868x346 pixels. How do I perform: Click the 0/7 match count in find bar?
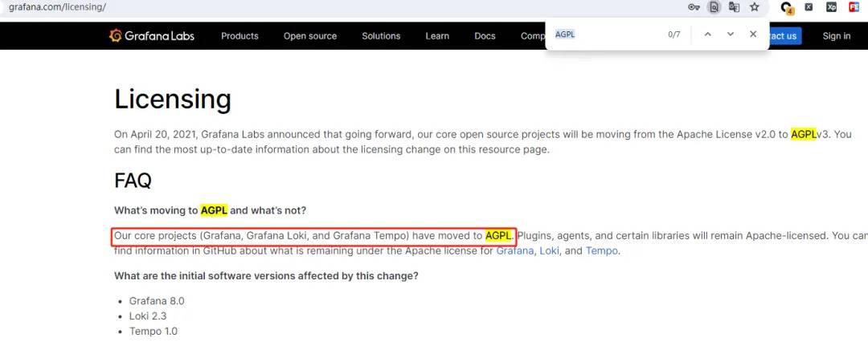pos(674,35)
